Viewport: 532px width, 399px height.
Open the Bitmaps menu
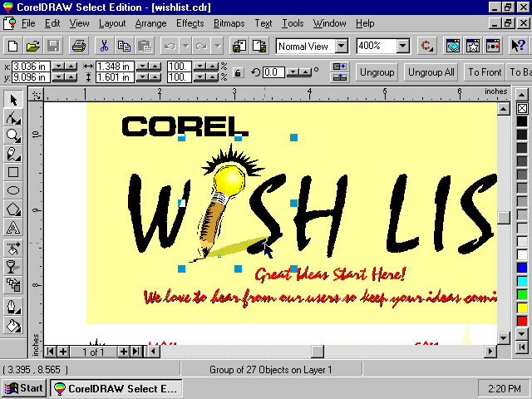coord(229,23)
